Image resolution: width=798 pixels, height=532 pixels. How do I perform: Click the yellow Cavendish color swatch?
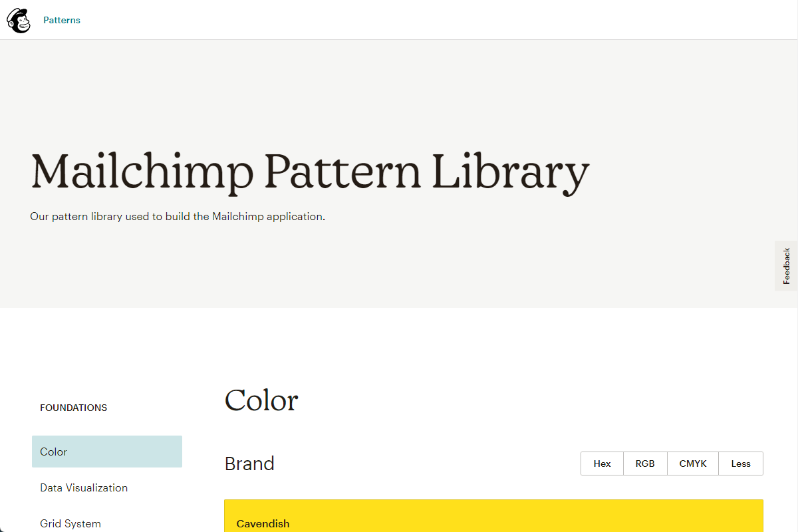click(493, 516)
